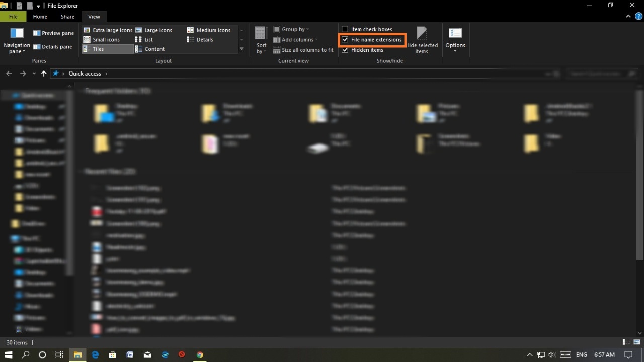Screen dimensions: 644x362
Task: Open Word from taskbar
Action: pos(130,354)
